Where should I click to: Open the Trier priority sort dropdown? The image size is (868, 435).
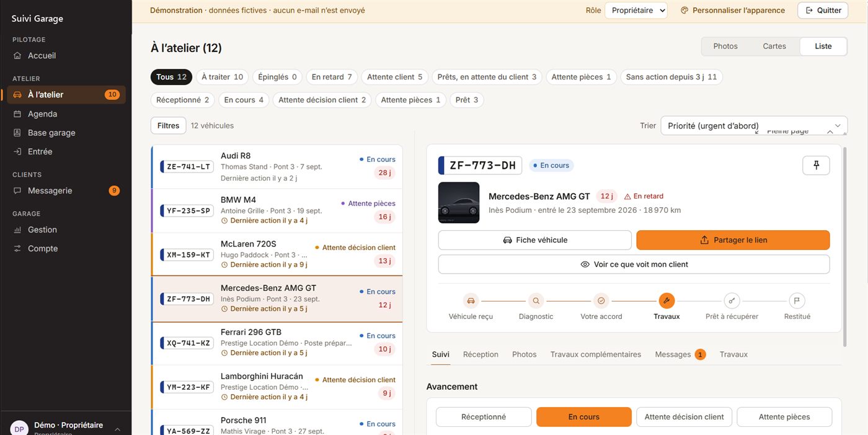click(754, 125)
